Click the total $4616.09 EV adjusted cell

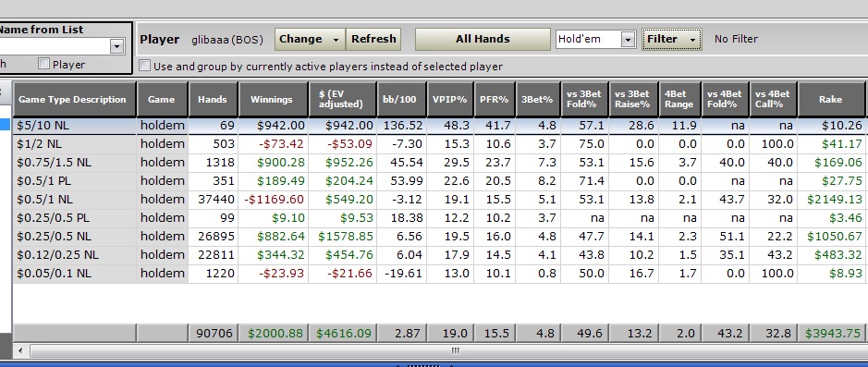pyautogui.click(x=342, y=333)
